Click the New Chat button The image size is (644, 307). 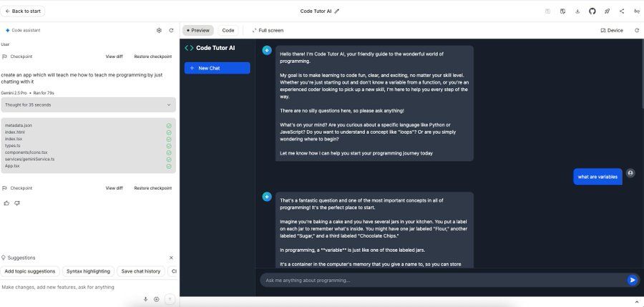[x=217, y=68]
